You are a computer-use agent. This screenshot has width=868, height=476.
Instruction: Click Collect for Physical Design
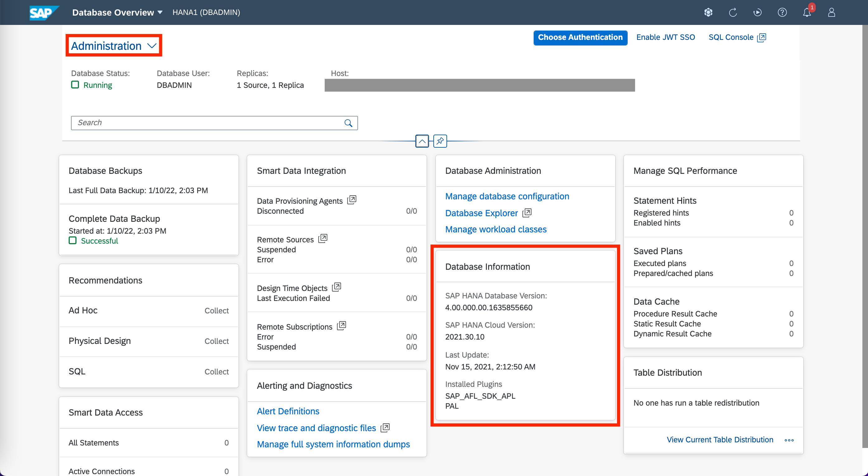click(x=216, y=341)
